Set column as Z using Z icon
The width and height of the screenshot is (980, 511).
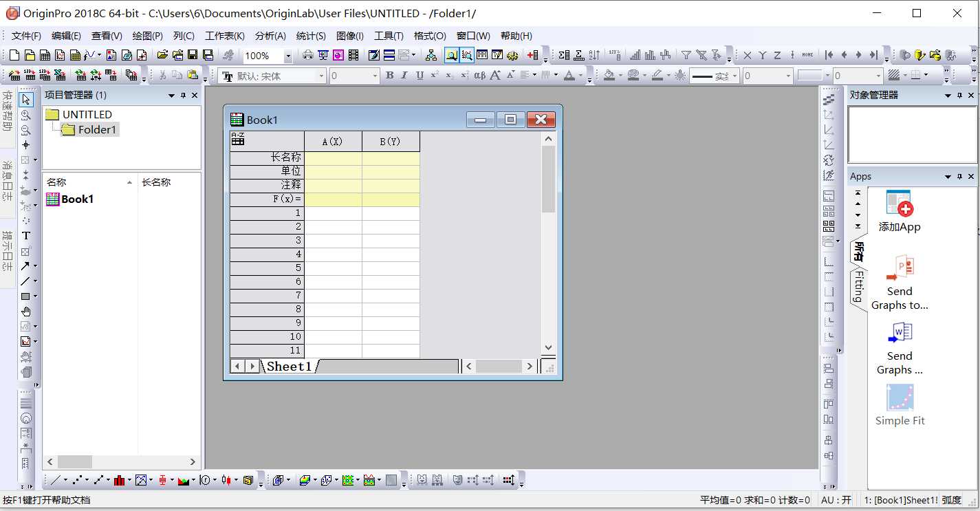coord(777,55)
